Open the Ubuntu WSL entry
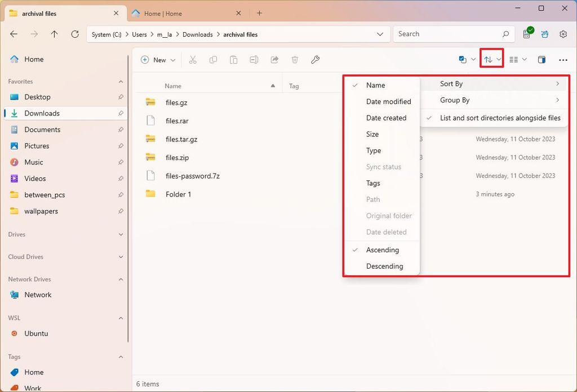The image size is (577, 392). pyautogui.click(x=35, y=333)
